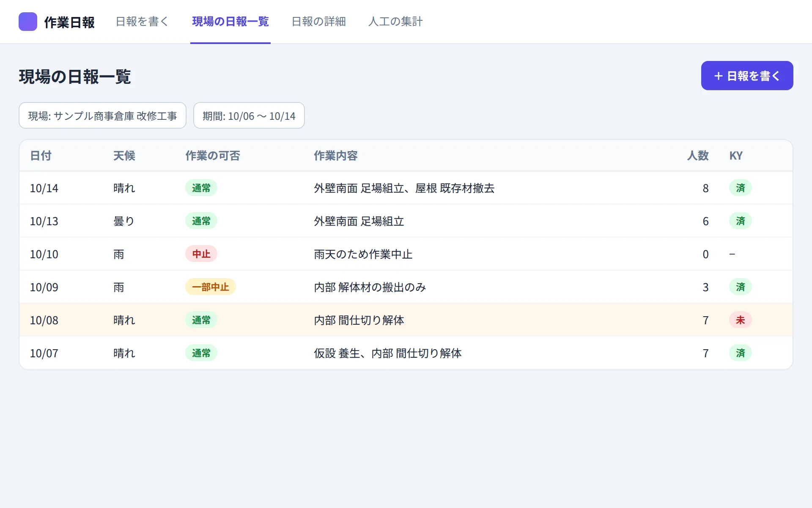Click the ＋ 日報を書く button
The image size is (812, 508).
tap(747, 75)
